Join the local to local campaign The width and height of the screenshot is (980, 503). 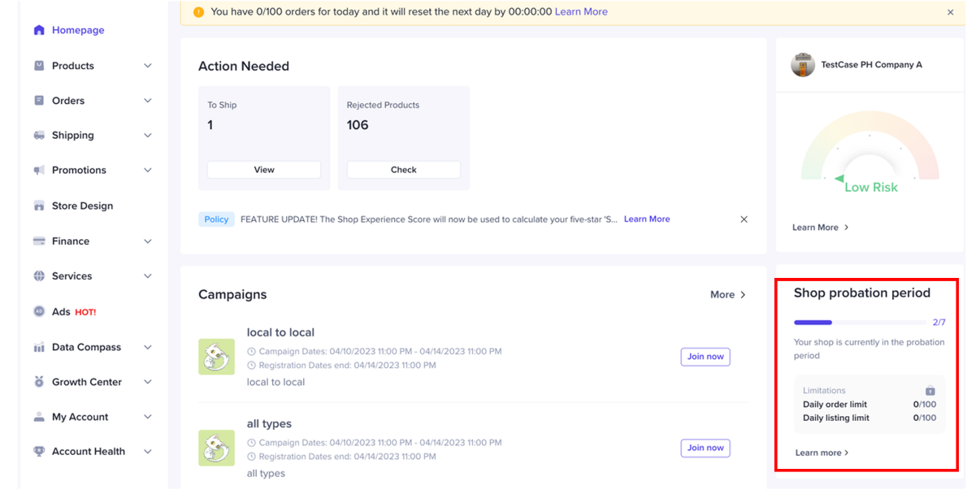[705, 357]
